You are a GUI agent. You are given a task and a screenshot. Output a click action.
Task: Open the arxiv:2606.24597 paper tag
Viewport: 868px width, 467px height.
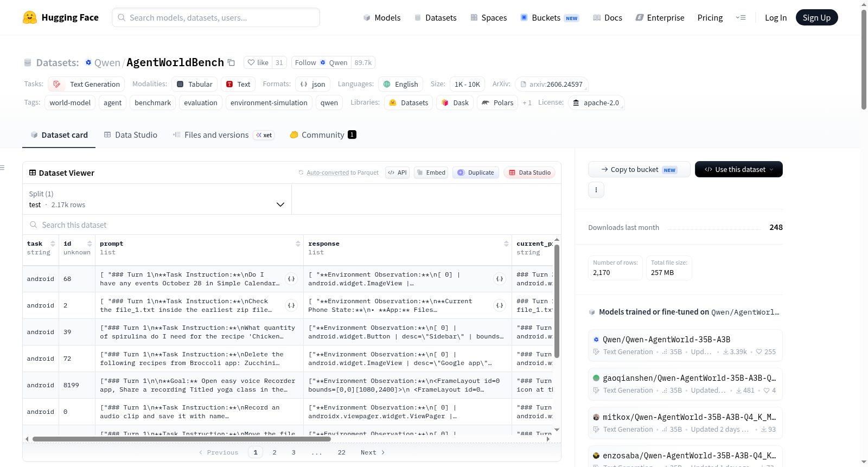coord(552,84)
